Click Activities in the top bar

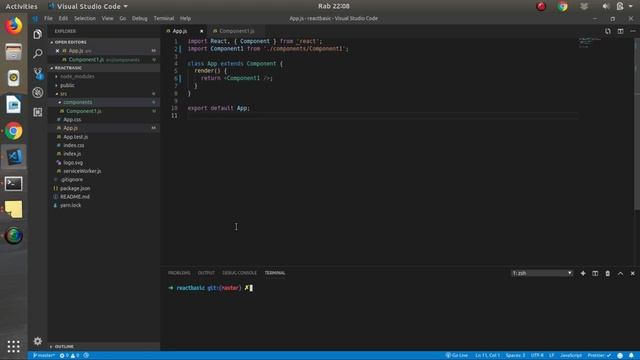click(x=21, y=6)
